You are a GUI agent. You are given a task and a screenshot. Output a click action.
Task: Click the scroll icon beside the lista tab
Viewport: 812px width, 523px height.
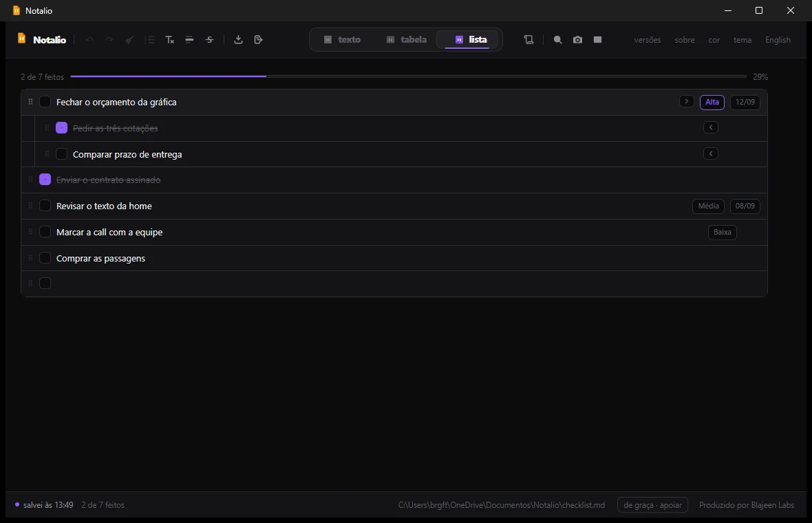528,40
